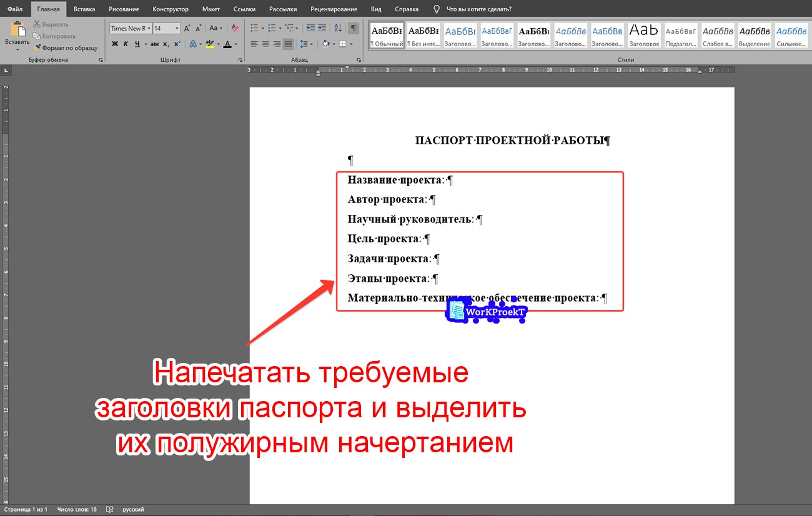
Task: Apply superscript formatting
Action: [x=176, y=44]
